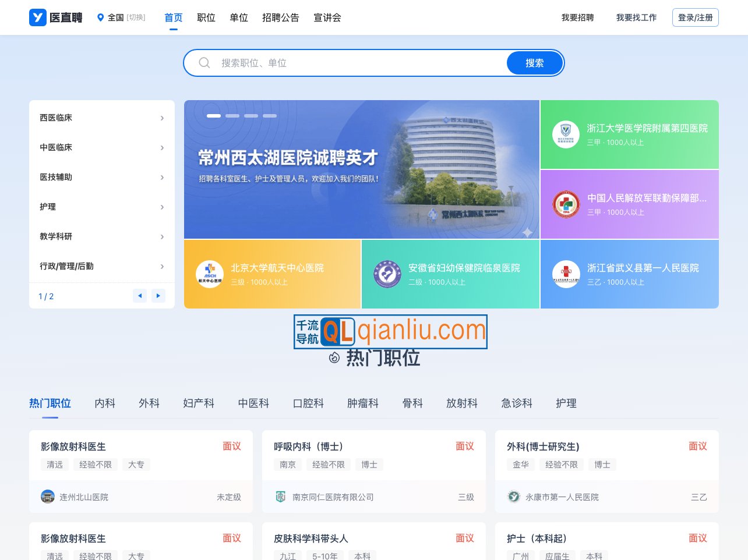Open the 职位 menu item

click(x=206, y=17)
